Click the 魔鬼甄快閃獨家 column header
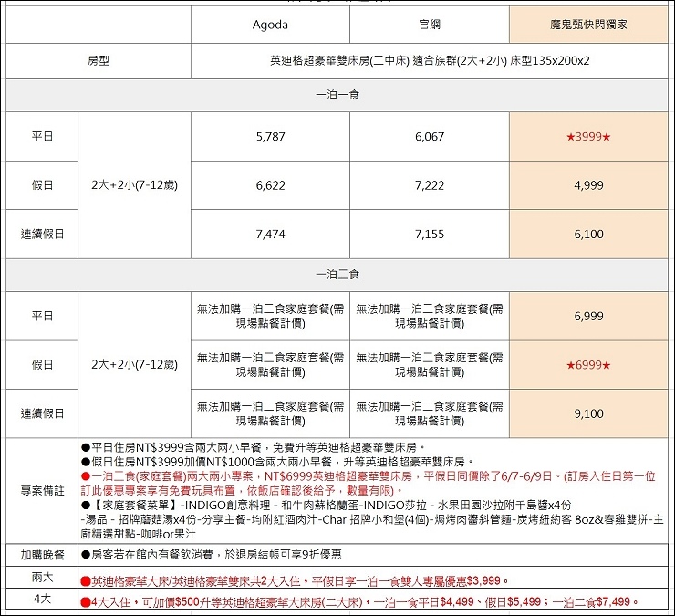 (x=588, y=25)
